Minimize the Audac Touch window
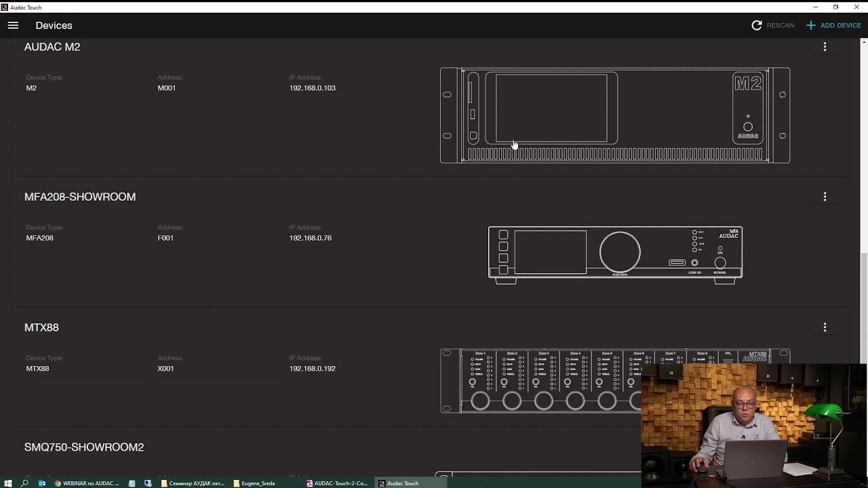Viewport: 868px width, 488px height. point(816,7)
